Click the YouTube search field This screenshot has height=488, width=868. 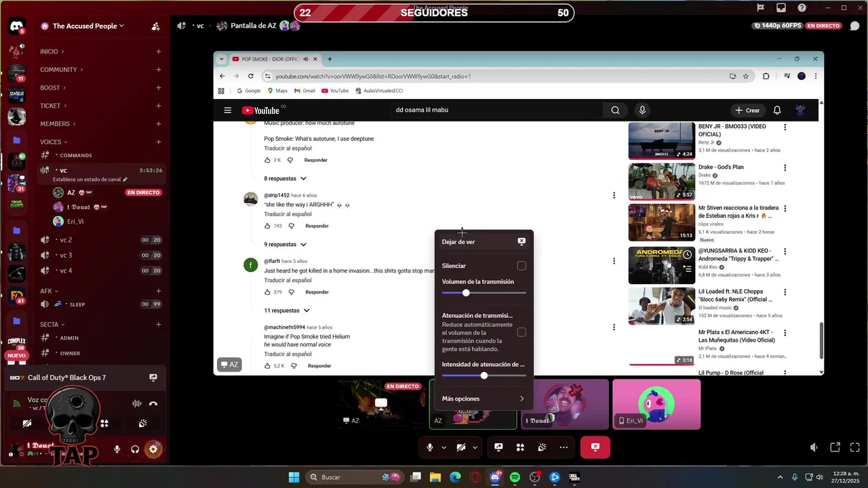coord(496,110)
